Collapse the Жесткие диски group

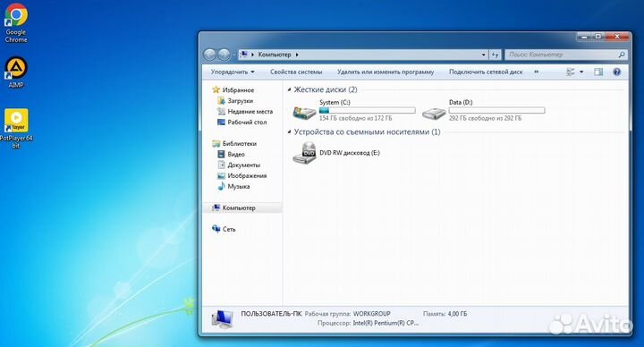pyautogui.click(x=290, y=89)
